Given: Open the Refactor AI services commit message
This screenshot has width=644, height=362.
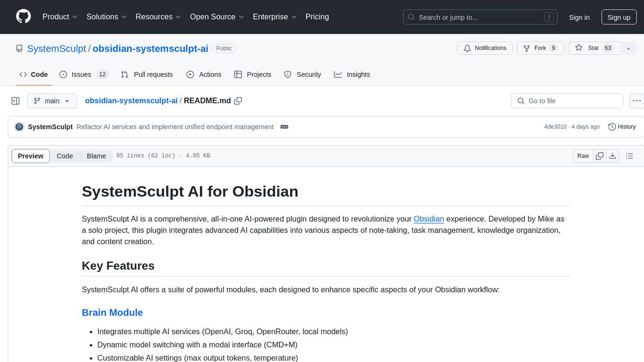Looking at the screenshot, I should [x=175, y=127].
